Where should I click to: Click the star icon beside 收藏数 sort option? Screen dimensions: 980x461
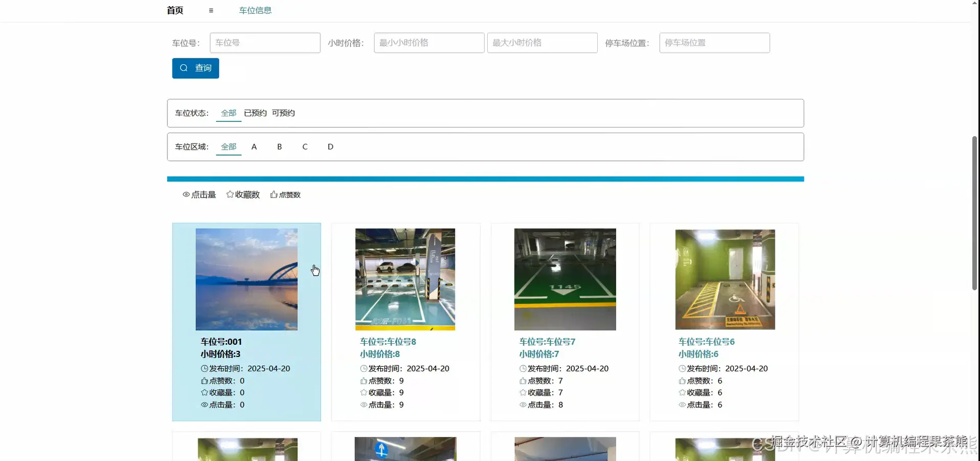point(229,194)
